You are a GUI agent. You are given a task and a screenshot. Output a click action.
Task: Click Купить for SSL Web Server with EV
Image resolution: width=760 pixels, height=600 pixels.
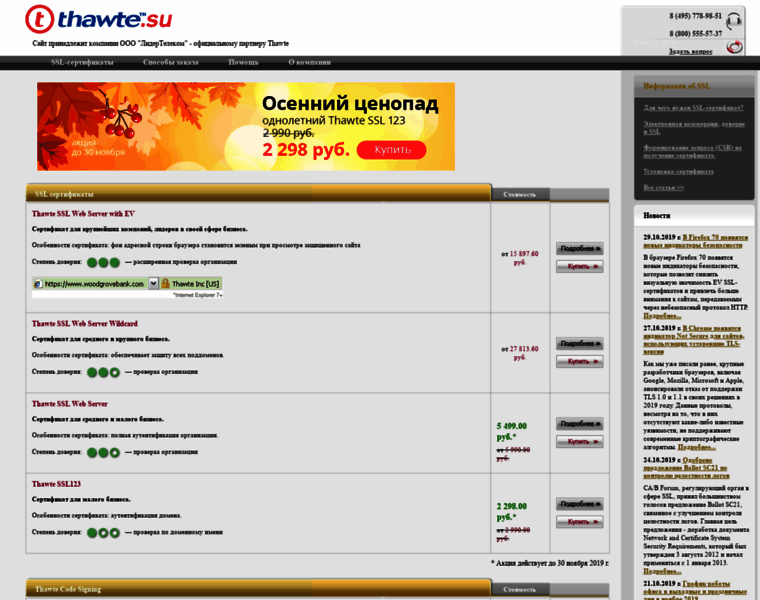point(580,267)
